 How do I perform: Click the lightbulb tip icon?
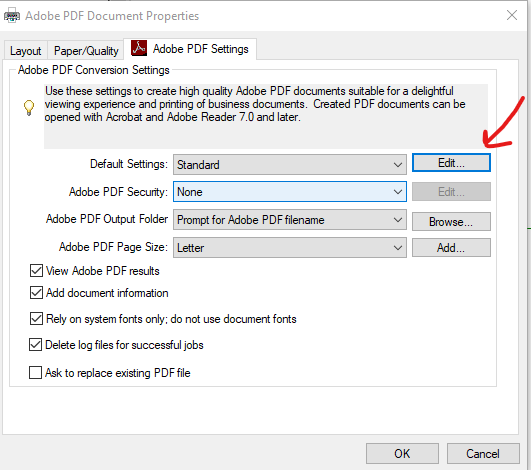point(29,108)
